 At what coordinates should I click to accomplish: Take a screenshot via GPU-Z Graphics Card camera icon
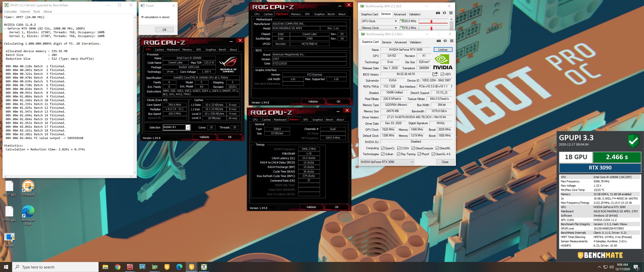pos(439,41)
